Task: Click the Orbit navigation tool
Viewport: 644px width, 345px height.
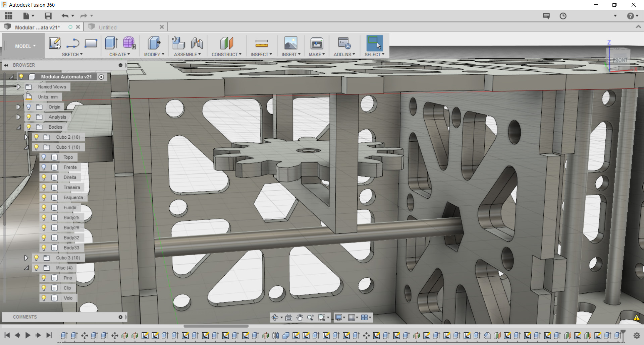Action: (275, 318)
